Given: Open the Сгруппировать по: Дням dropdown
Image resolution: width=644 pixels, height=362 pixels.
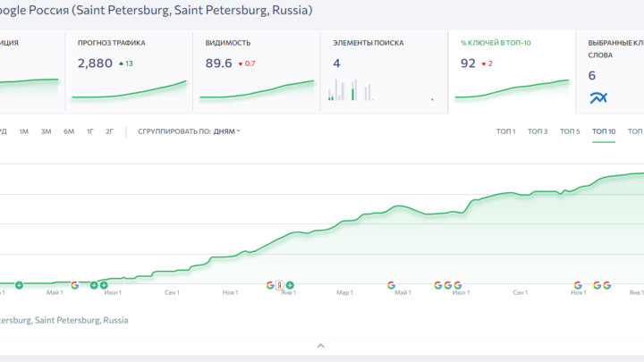Looking at the screenshot, I should (x=189, y=131).
